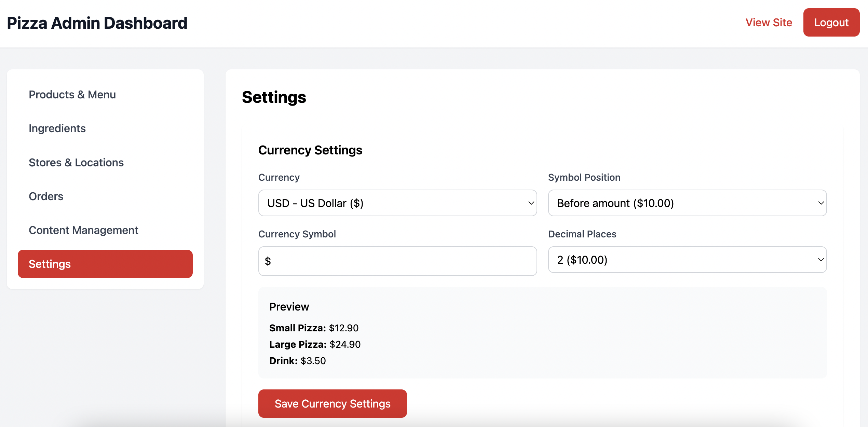Navigate to Stores & Locations
868x427 pixels.
pos(76,163)
